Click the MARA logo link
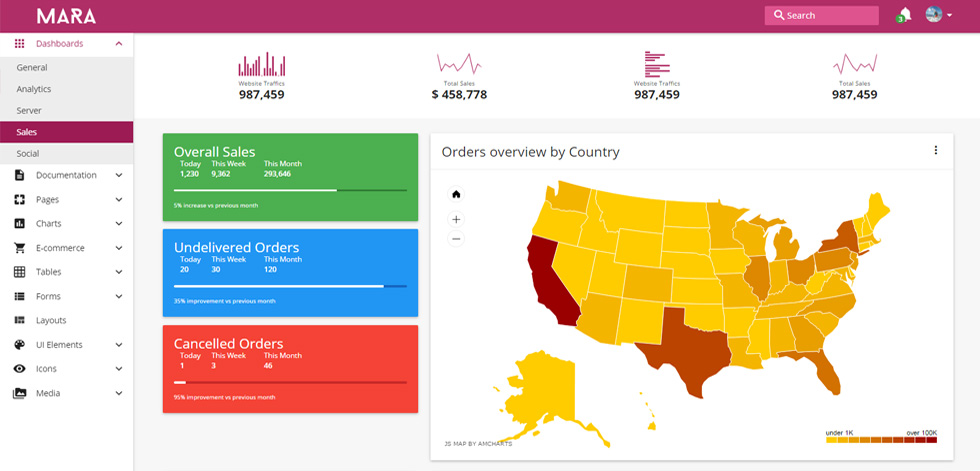This screenshot has height=471, width=980. 66,16
